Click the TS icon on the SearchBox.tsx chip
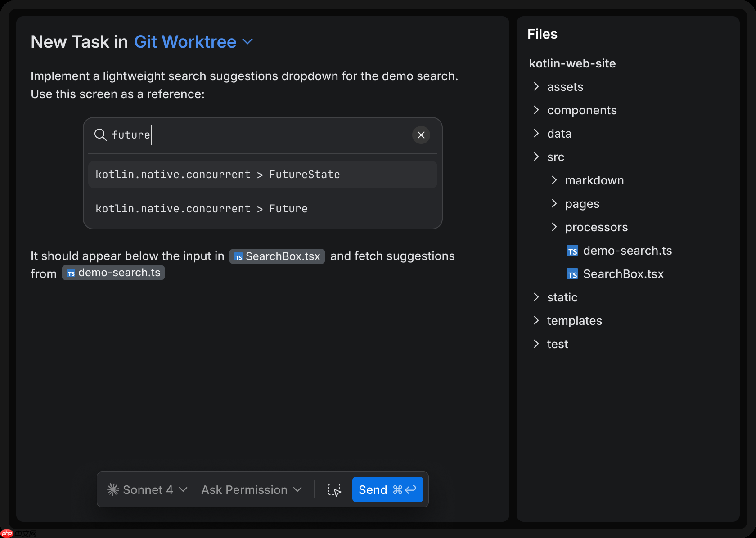Viewport: 756px width, 538px height. pyautogui.click(x=238, y=256)
